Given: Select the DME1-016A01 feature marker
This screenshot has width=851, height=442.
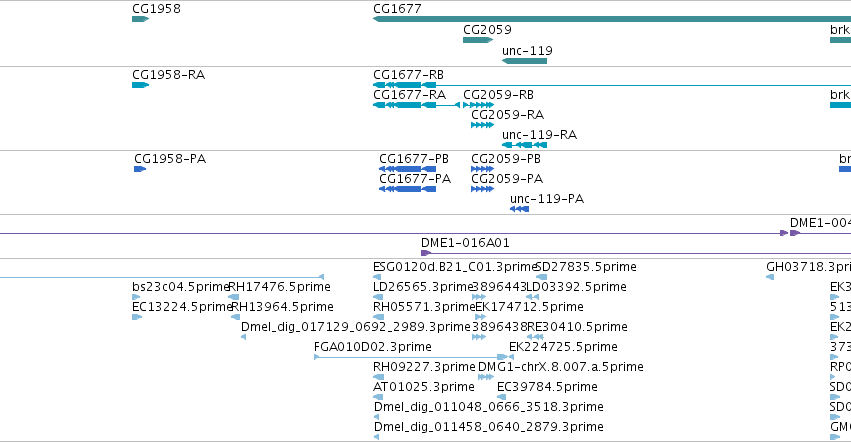Looking at the screenshot, I should [426, 253].
